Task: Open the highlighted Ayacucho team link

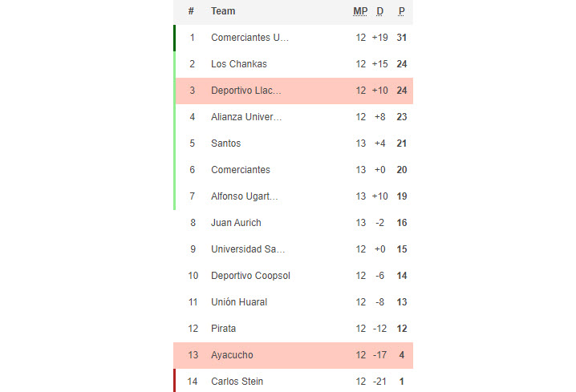Action: coord(233,355)
